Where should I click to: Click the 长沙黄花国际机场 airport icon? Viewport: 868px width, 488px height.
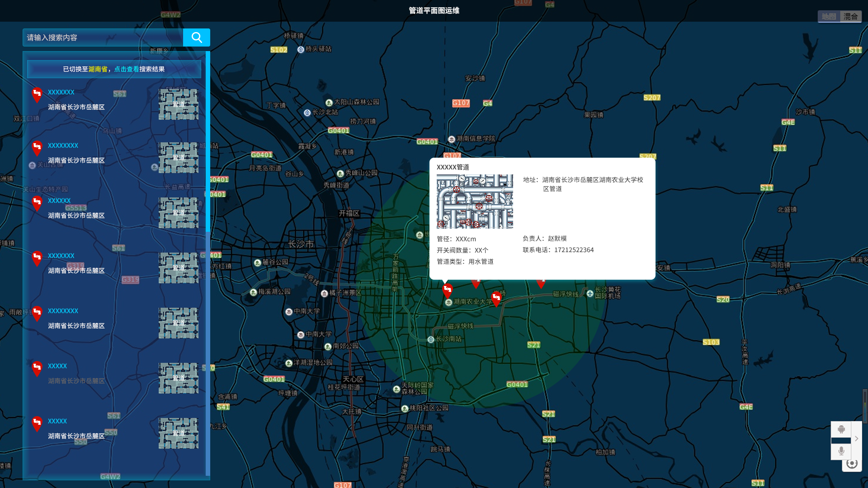click(590, 294)
